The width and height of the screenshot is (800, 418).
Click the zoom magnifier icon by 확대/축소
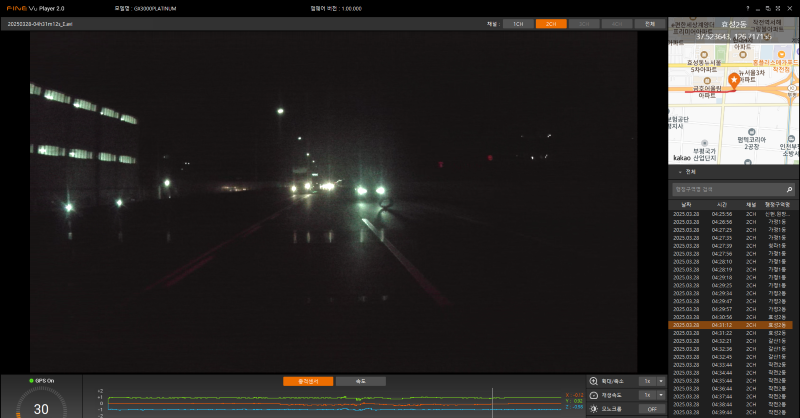(x=593, y=381)
